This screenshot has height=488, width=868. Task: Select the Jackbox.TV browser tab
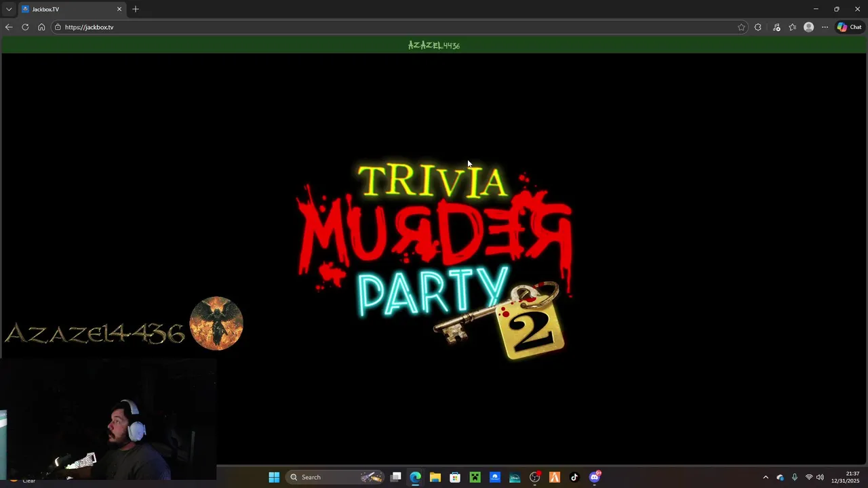(x=72, y=9)
